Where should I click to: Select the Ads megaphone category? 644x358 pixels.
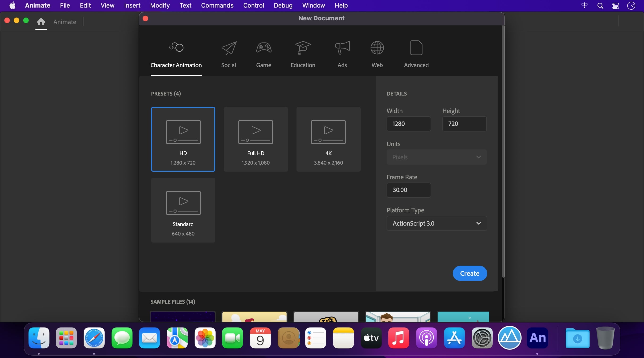(342, 48)
